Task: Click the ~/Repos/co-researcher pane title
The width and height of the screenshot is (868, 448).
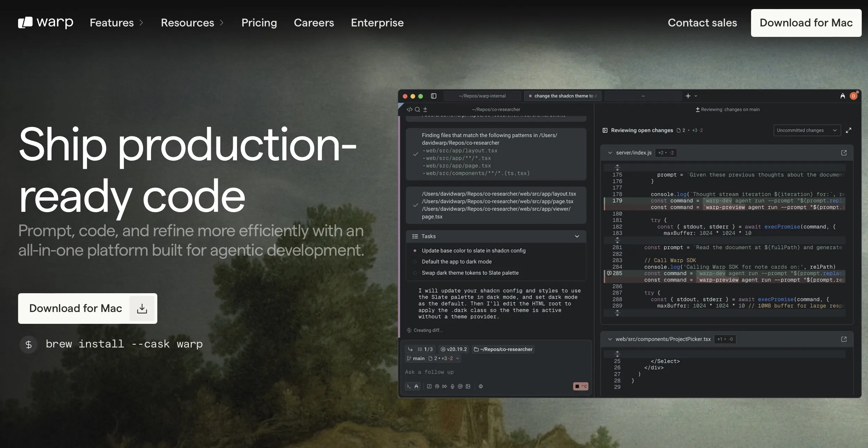Action: pyautogui.click(x=496, y=109)
